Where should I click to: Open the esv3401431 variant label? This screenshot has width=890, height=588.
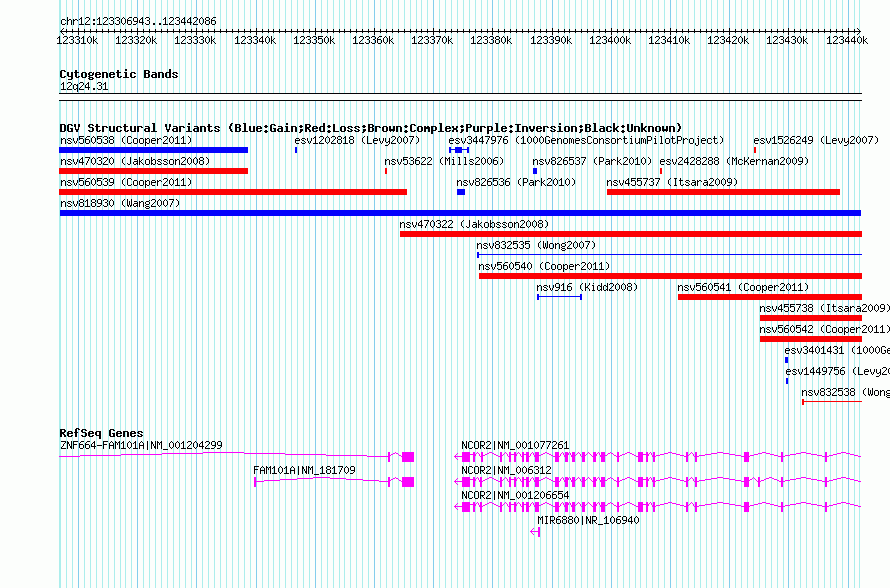click(837, 350)
